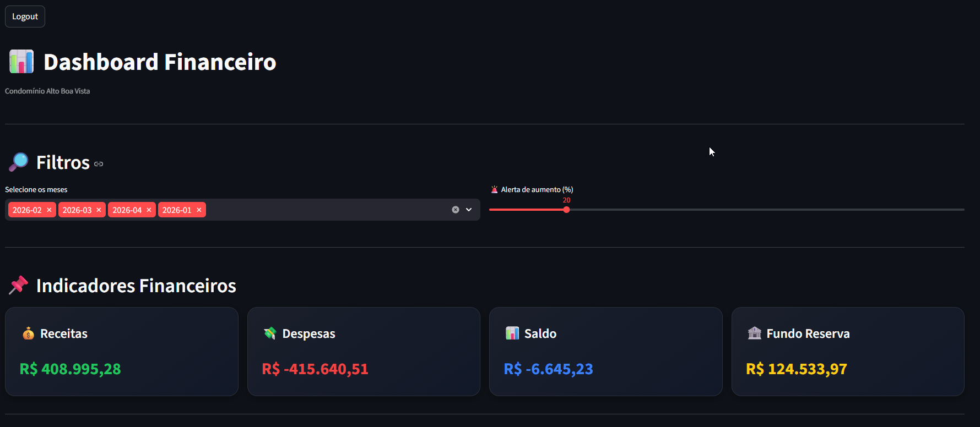Click the chart icon on Saldo card
The height and width of the screenshot is (427, 980).
(x=512, y=333)
